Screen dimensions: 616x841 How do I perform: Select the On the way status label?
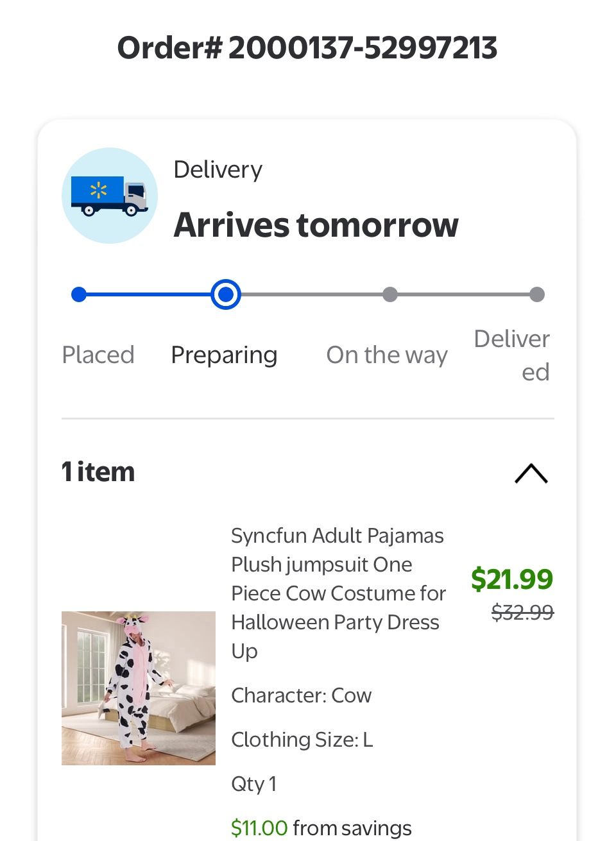[387, 355]
